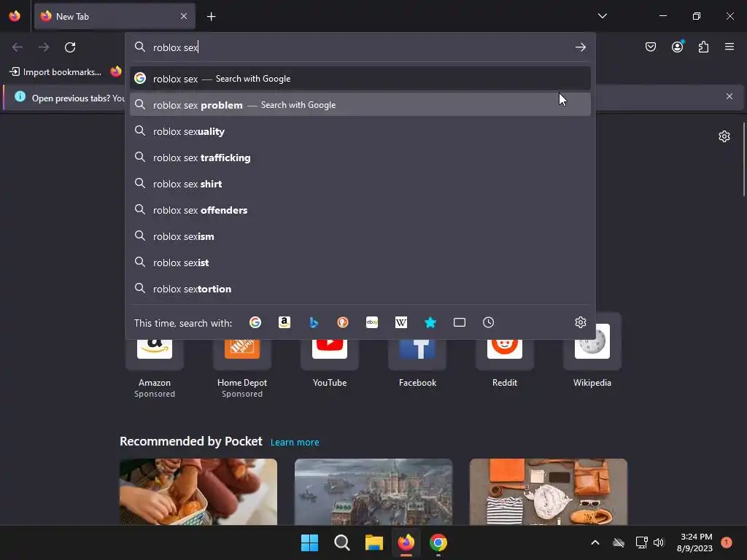The width and height of the screenshot is (747, 560).
Task: Select suggestion ending in problem
Action: 360,105
